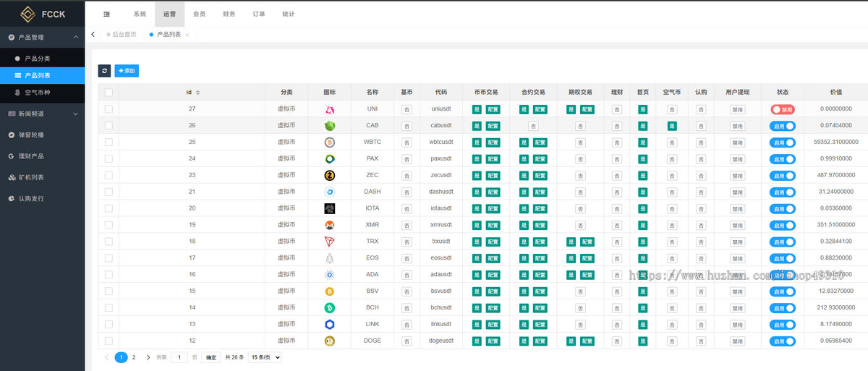The height and width of the screenshot is (371, 868).
Task: Open 认购发行 in the sidebar
Action: [30, 197]
